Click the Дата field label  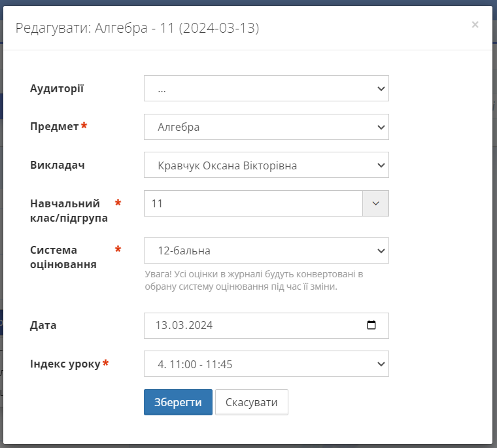43,325
